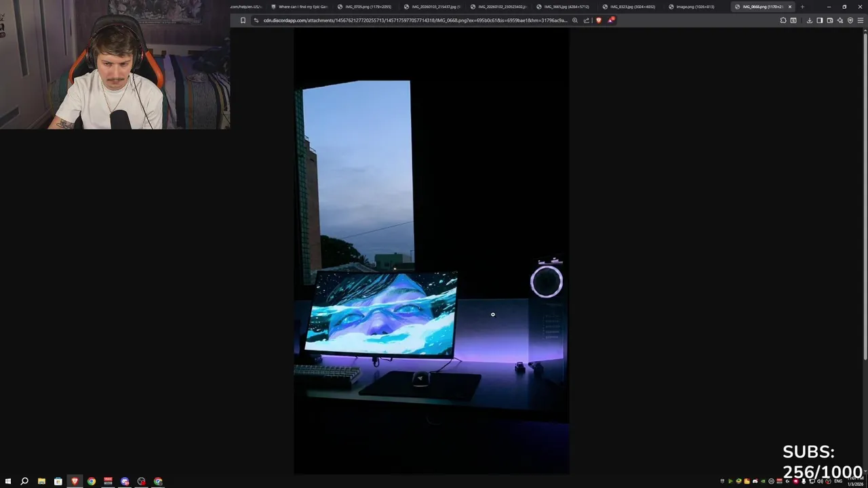This screenshot has width=868, height=488.
Task: Open a new browser tab
Action: 802,7
